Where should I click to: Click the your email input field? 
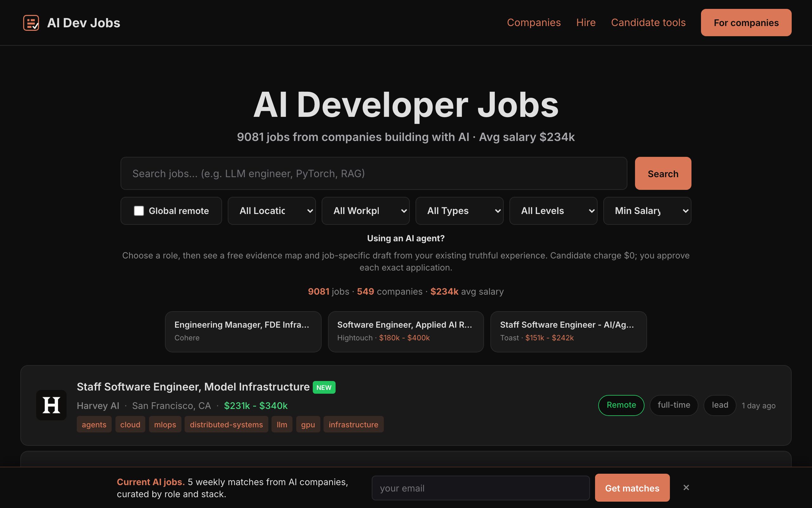pos(481,488)
